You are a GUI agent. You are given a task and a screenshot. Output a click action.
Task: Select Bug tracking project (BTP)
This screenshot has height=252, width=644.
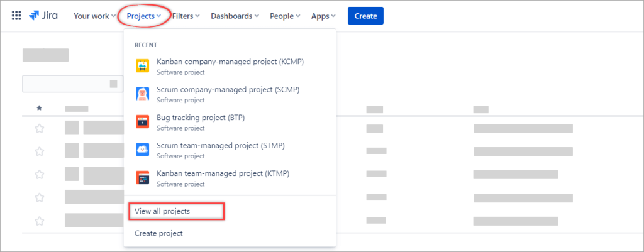click(x=230, y=123)
